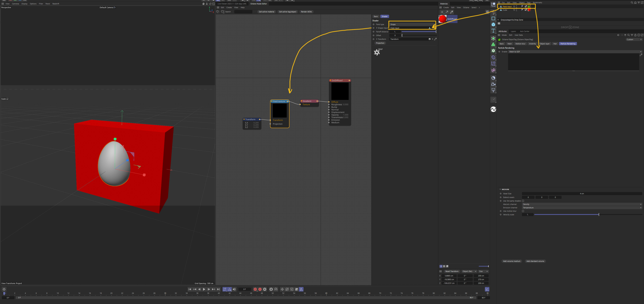Go to end of animation
The width and height of the screenshot is (644, 304).
pos(219,289)
